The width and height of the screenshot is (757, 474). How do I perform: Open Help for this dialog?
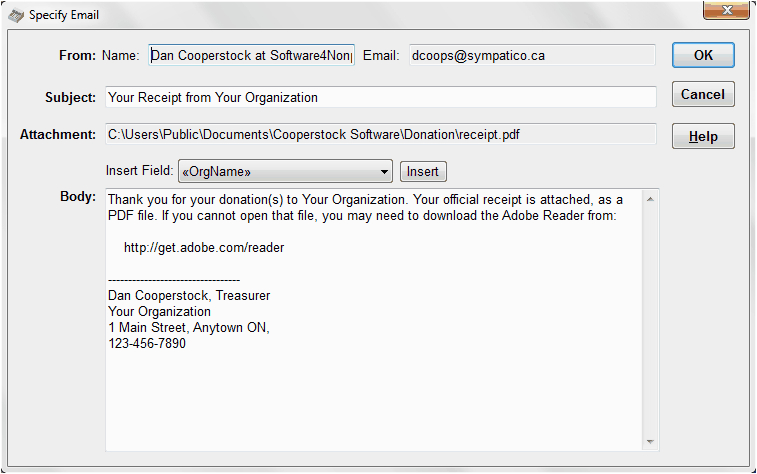(703, 136)
